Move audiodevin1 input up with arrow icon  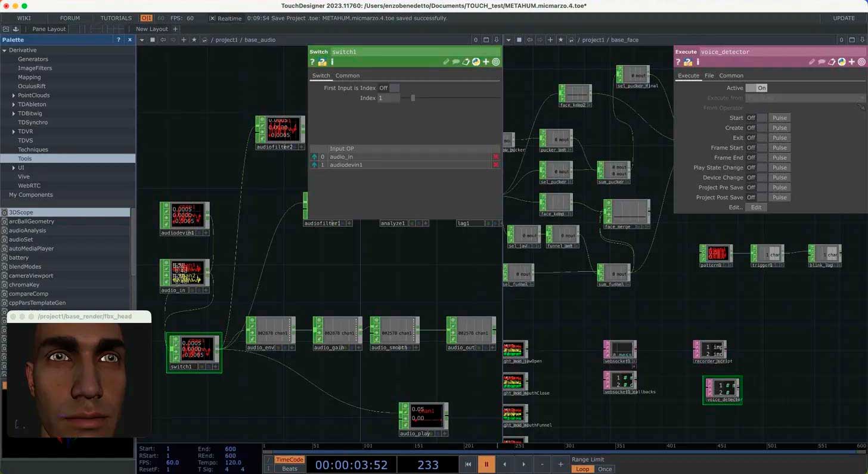pos(314,165)
